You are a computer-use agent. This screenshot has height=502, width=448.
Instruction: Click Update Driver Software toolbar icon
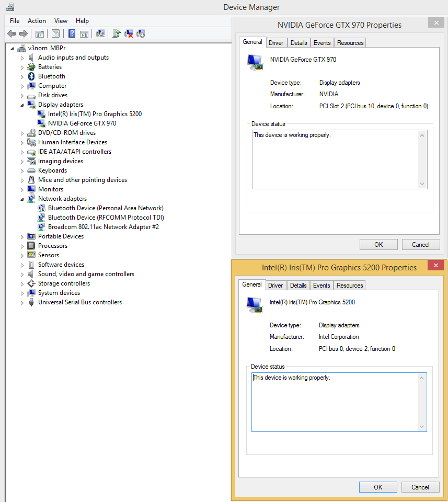tap(117, 33)
